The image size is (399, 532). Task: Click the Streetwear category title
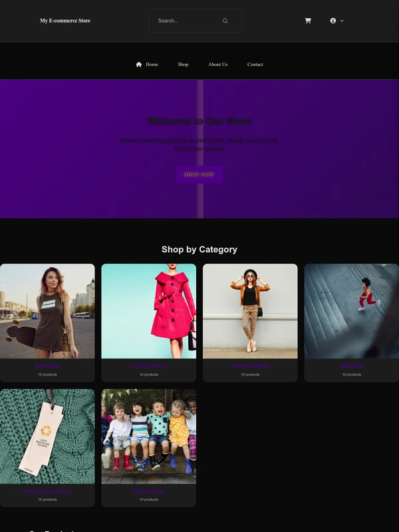click(47, 366)
